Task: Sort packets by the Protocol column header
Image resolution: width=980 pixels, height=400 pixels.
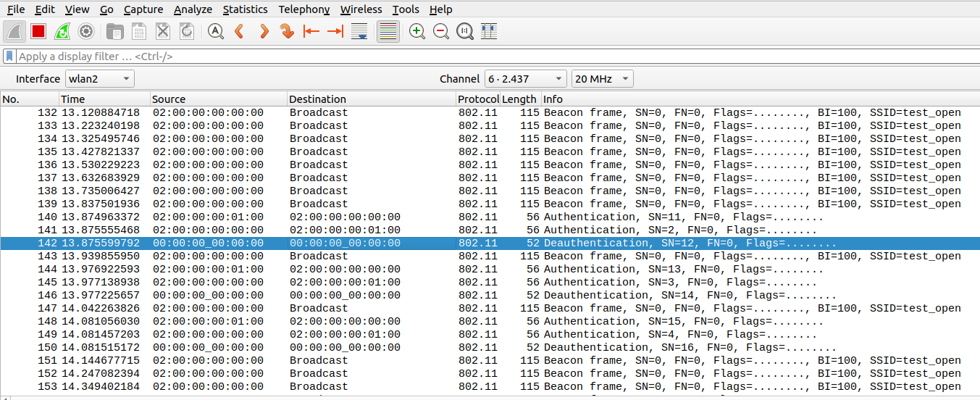Action: point(477,99)
